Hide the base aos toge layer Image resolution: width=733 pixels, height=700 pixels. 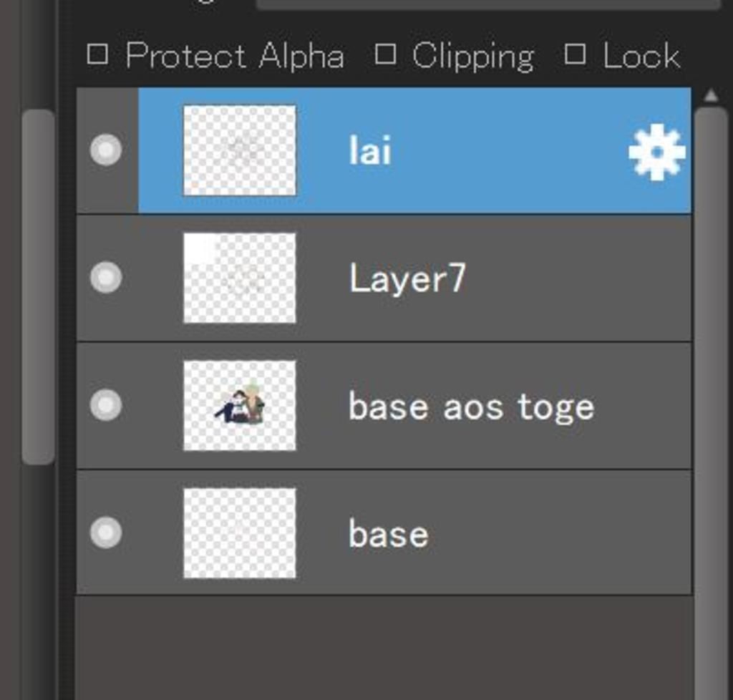106,404
